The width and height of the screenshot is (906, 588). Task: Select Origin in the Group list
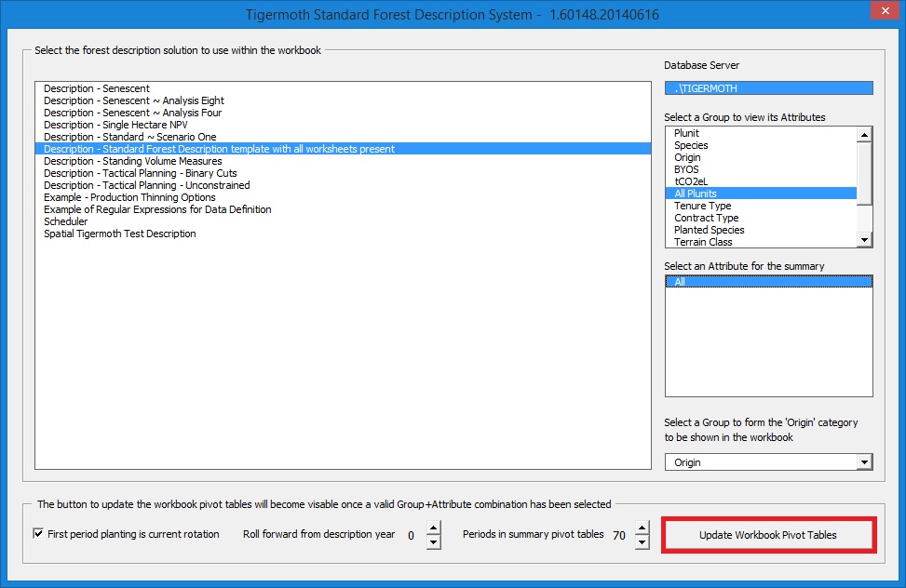[761, 157]
